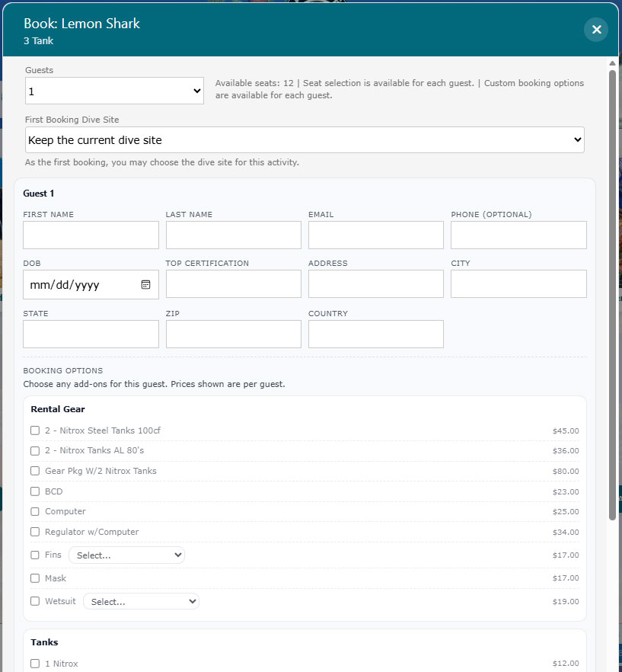Click the Phone (Optional) field
The width and height of the screenshot is (622, 672).
518,235
